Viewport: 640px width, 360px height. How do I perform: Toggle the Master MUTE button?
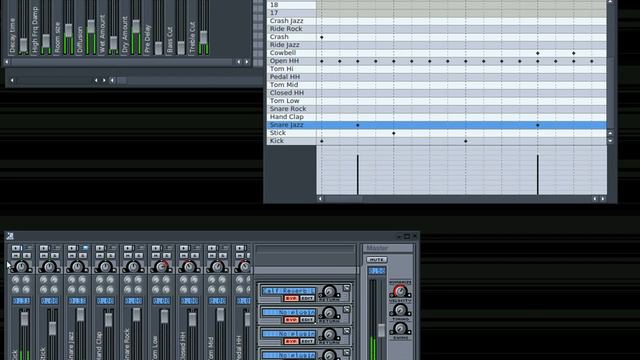376,260
